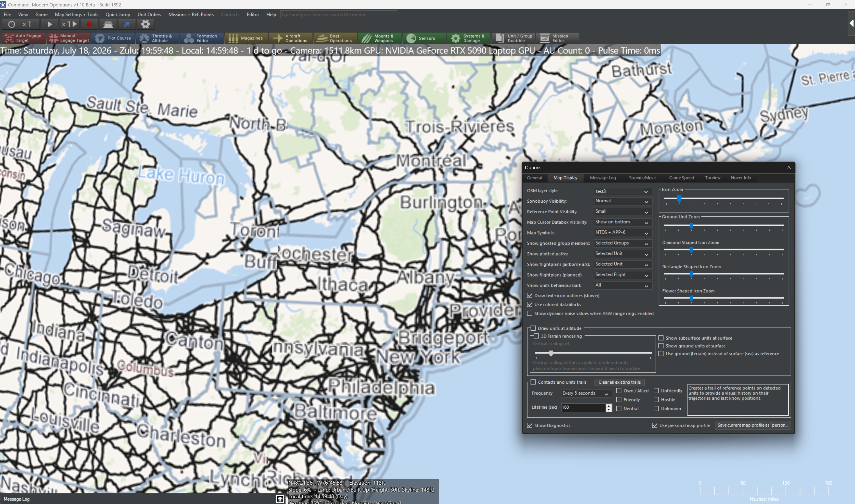
Task: Expand trails Frequency dropdown
Action: 586,393
